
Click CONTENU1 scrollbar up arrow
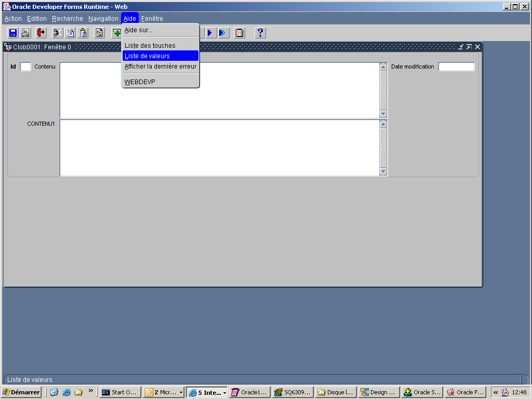383,124
